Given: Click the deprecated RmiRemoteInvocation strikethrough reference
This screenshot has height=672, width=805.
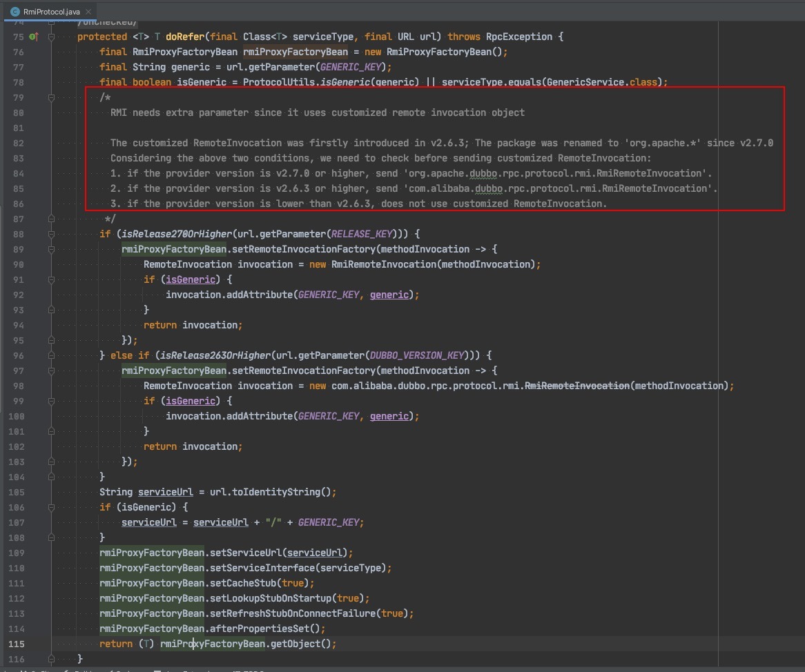Looking at the screenshot, I should pyautogui.click(x=577, y=386).
